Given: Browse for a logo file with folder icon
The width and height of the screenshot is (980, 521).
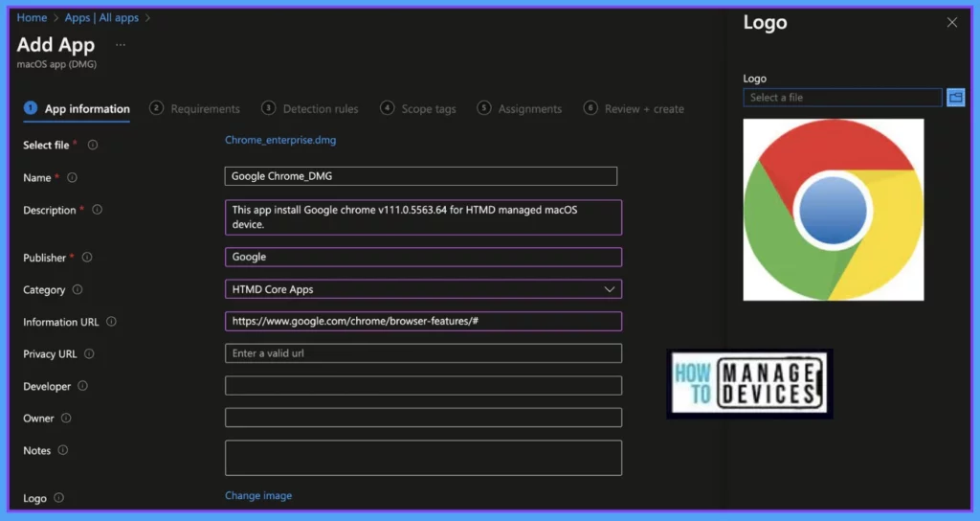Looking at the screenshot, I should click(x=956, y=98).
